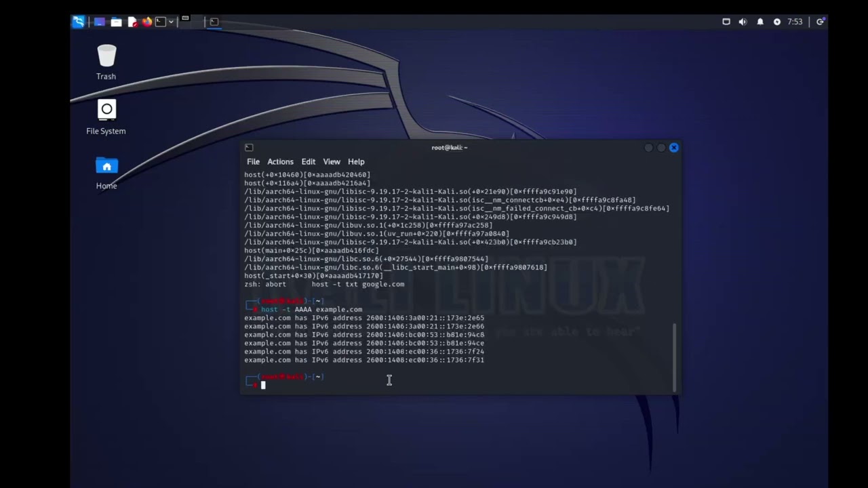This screenshot has height=488, width=868.
Task: Click the IPv6 line ending 1736:7f31
Action: click(364, 360)
